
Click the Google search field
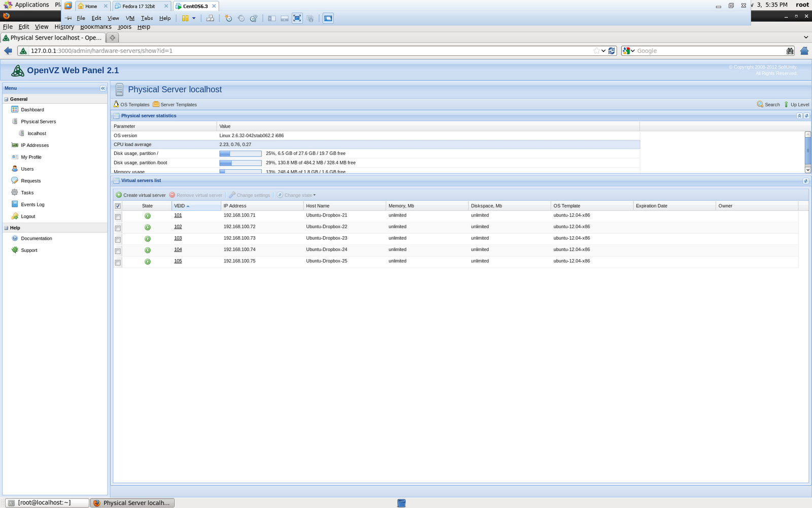click(710, 51)
